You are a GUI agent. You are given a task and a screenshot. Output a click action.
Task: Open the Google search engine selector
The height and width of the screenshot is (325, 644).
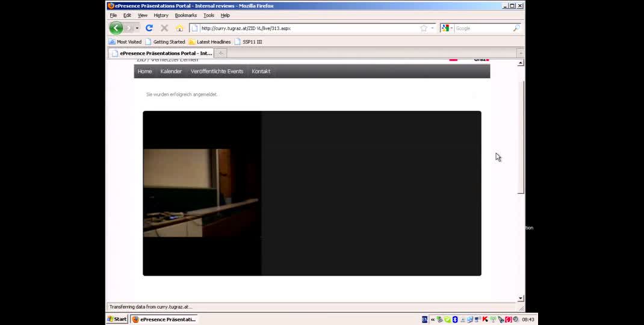(x=447, y=28)
